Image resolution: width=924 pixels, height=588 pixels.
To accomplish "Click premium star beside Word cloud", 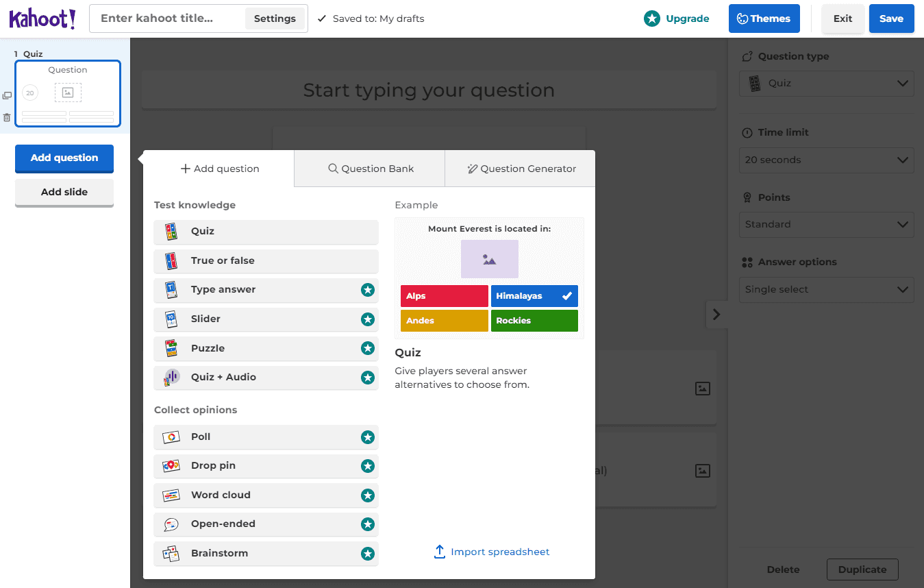I will 368,495.
